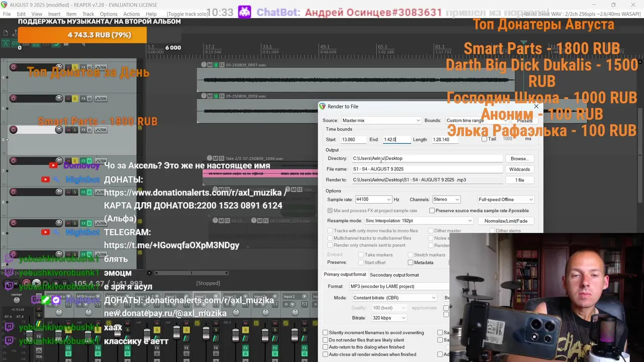Switch to Secondary output format tab
The width and height of the screenshot is (644, 362).
click(394, 275)
